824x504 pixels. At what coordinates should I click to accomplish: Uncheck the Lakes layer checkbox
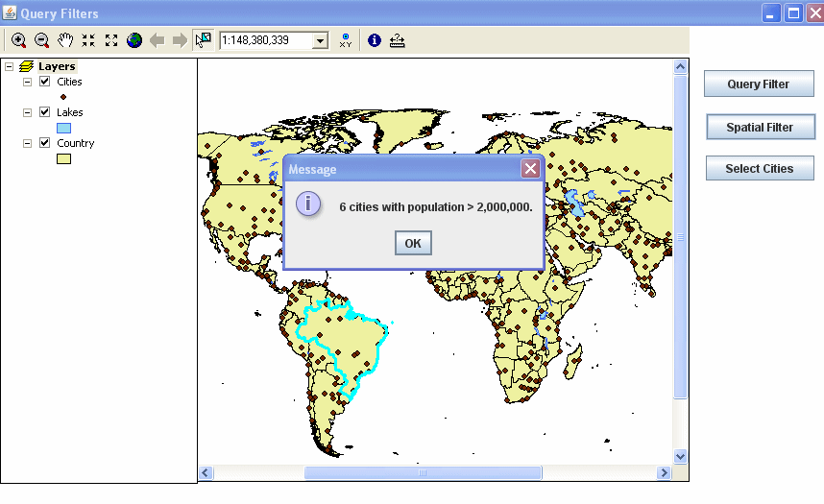[x=45, y=112]
